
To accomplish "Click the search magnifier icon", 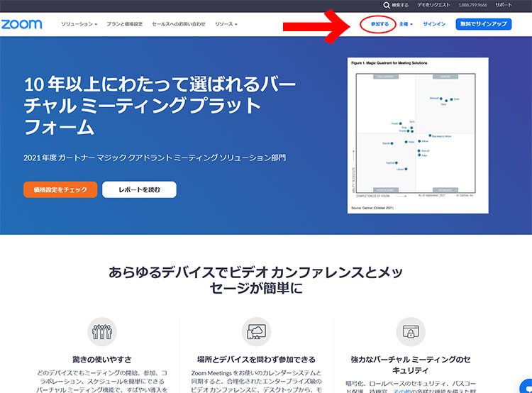I will click(387, 5).
